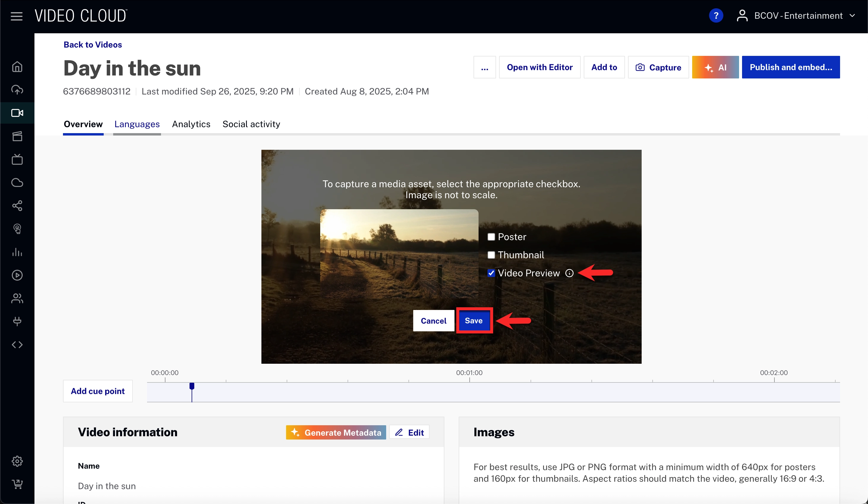Switch to the Analytics tab
This screenshot has width=868, height=504.
(191, 124)
